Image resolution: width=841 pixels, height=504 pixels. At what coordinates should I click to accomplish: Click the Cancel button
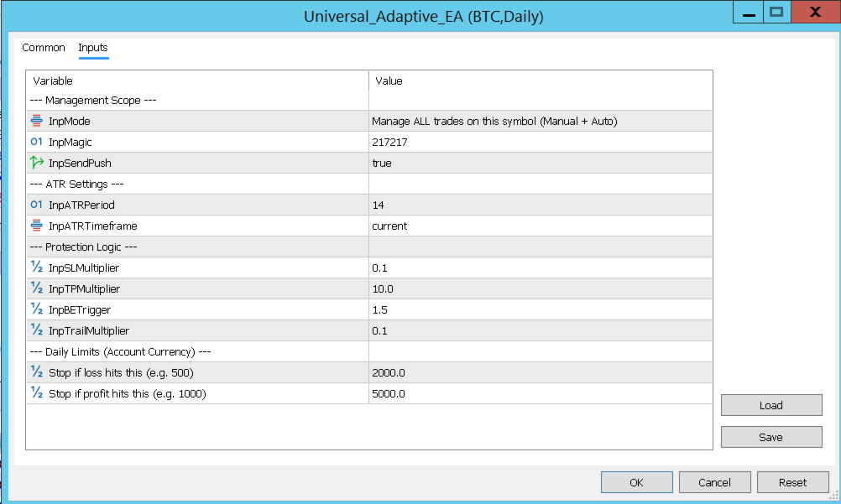click(x=714, y=482)
